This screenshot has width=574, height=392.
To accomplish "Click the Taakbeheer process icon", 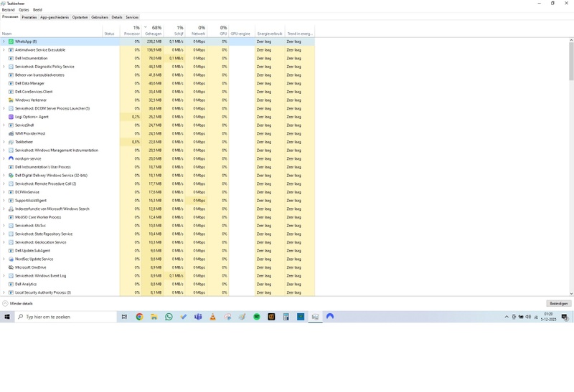I will (11, 142).
